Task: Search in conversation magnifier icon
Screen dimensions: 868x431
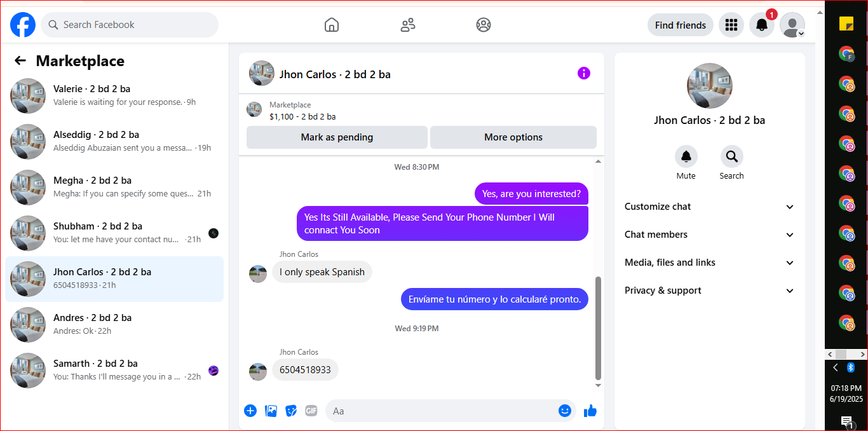Action: [731, 156]
